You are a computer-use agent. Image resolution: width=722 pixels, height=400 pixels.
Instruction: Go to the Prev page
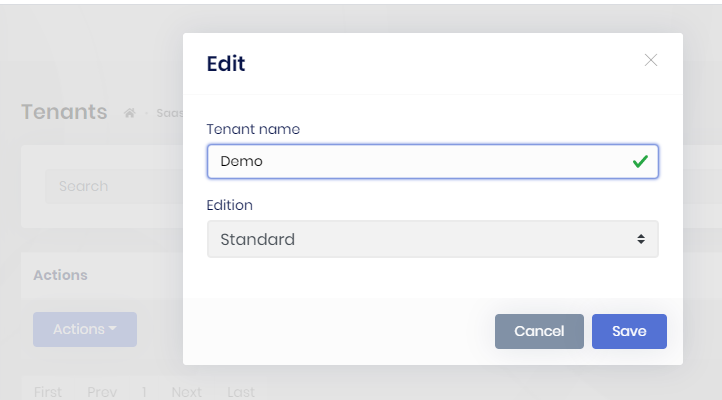click(x=102, y=392)
